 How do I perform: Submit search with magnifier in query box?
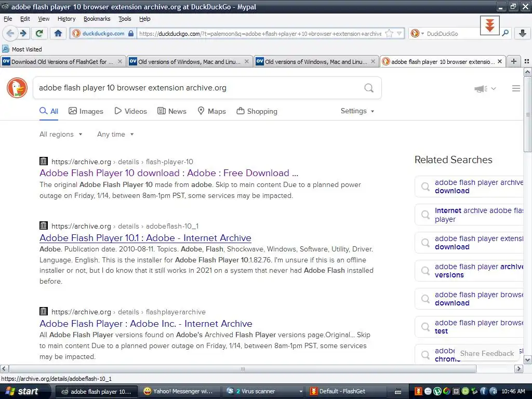click(369, 88)
